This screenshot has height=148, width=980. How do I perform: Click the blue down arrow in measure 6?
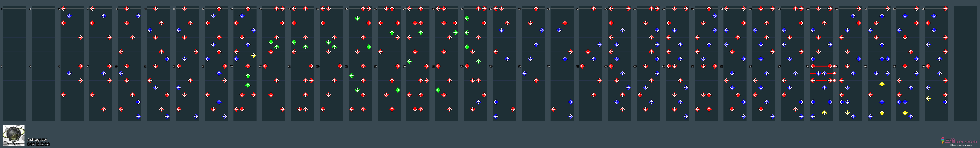pos(69,73)
